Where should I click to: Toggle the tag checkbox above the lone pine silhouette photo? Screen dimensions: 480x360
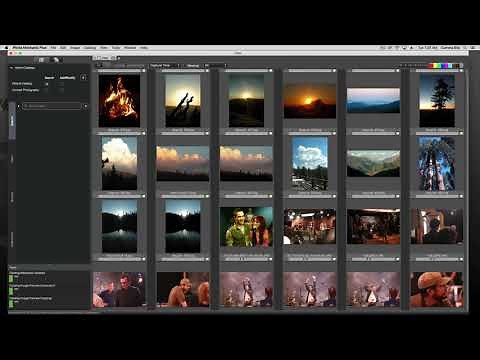pyautogui.click(x=461, y=71)
